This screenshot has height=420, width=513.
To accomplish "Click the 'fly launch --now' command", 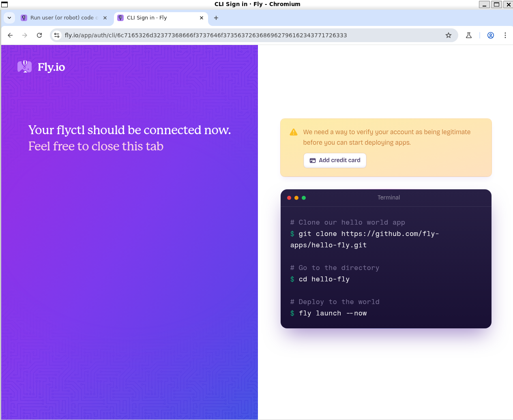I will [328, 313].
